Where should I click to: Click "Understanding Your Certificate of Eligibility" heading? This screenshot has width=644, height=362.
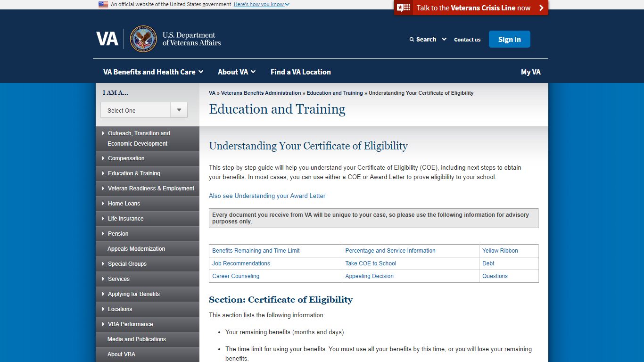pos(308,146)
